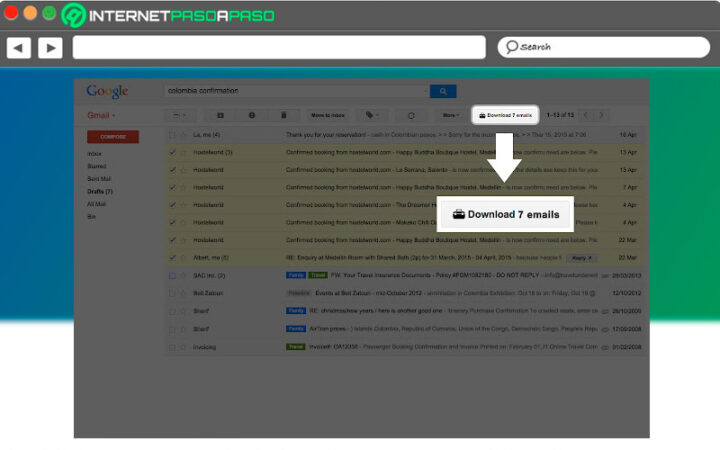Click the browser Search field

pos(603,47)
